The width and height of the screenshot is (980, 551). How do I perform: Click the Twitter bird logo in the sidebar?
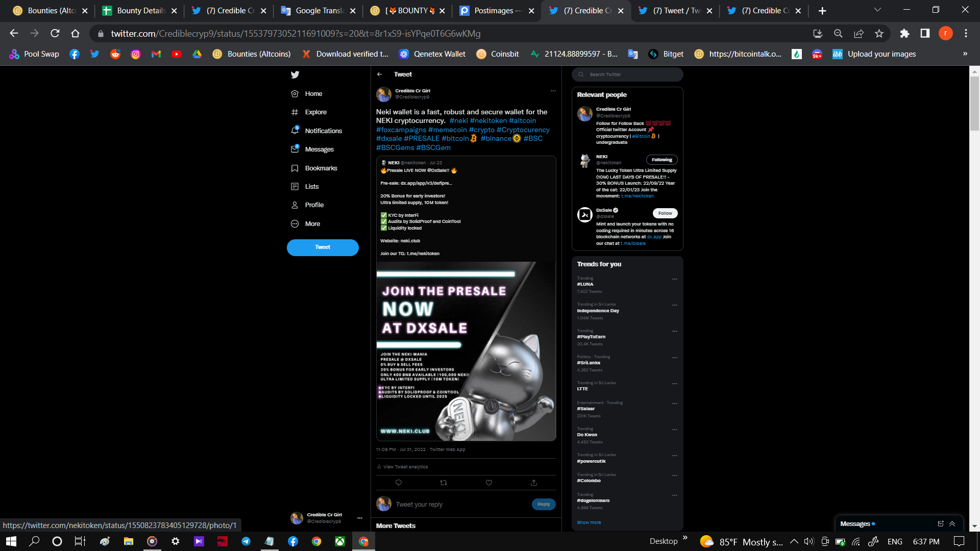(x=295, y=75)
